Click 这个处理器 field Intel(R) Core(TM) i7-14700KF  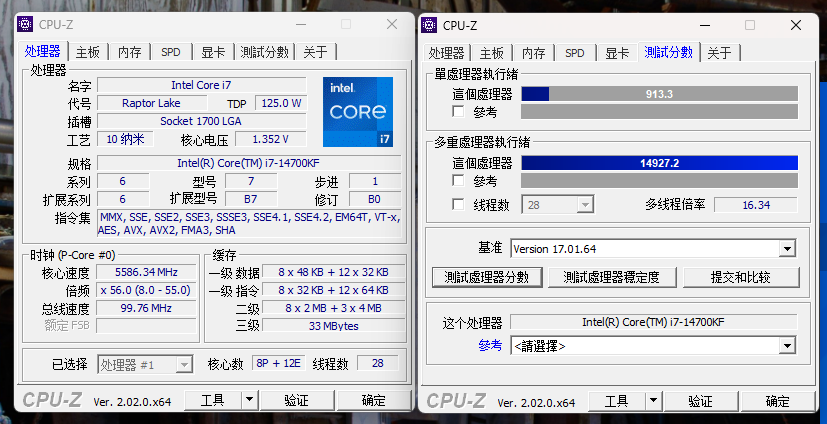[653, 322]
